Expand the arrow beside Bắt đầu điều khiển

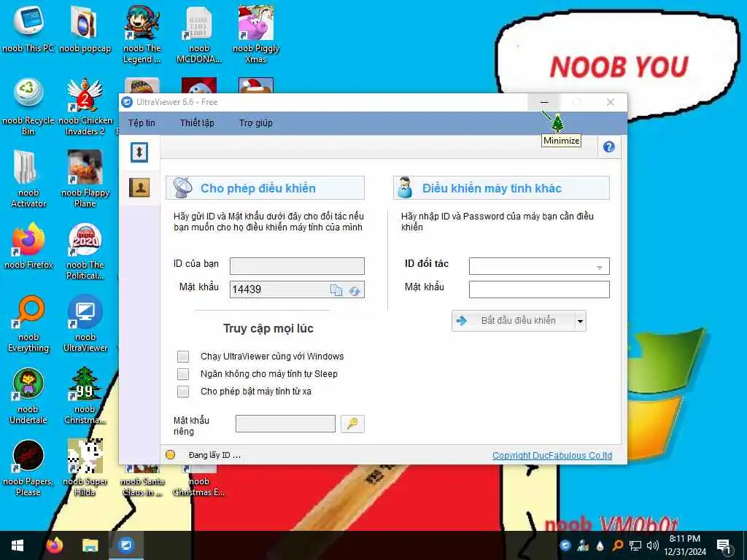(580, 321)
